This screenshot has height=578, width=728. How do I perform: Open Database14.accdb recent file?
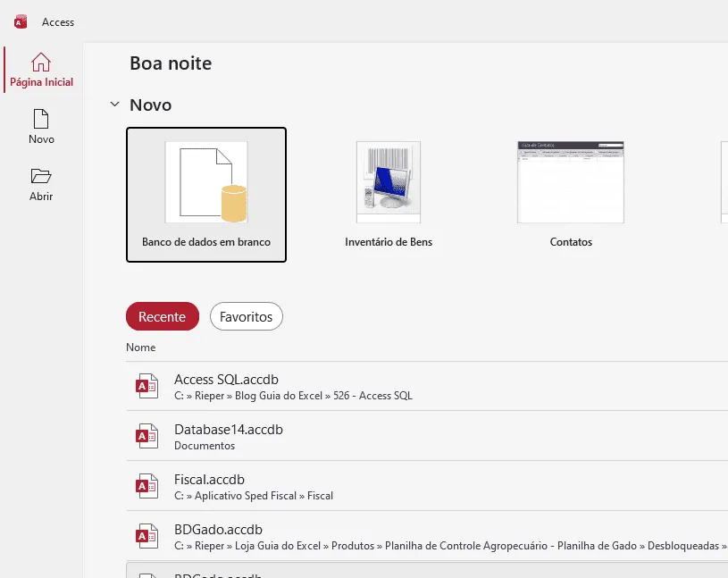pyautogui.click(x=427, y=436)
